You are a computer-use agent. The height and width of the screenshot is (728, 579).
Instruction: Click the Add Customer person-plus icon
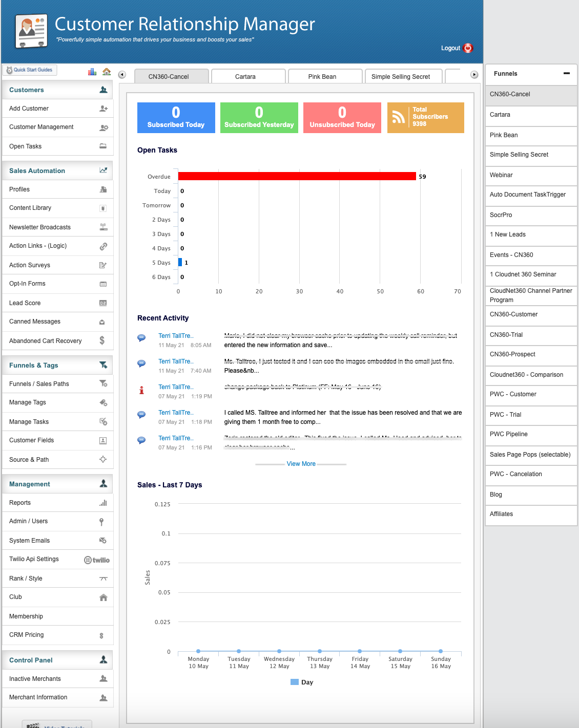tap(104, 109)
